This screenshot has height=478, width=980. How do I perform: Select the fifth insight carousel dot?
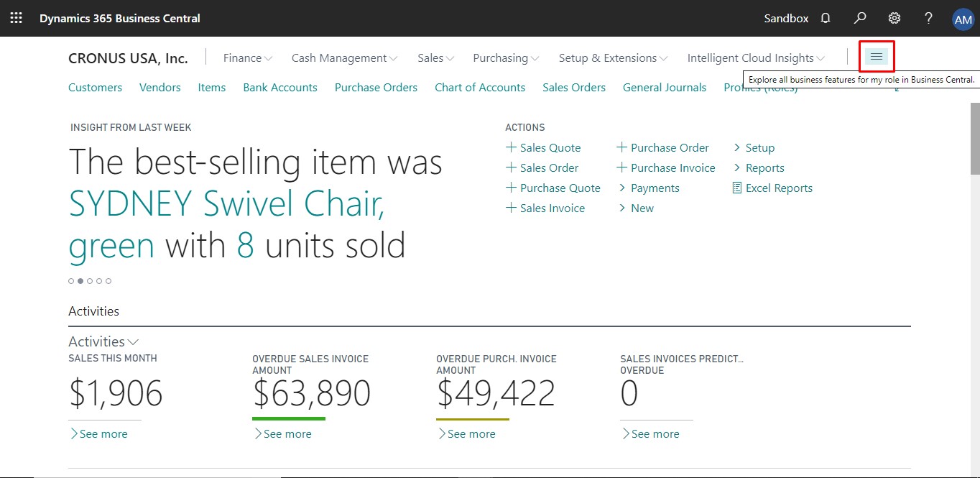coord(108,281)
